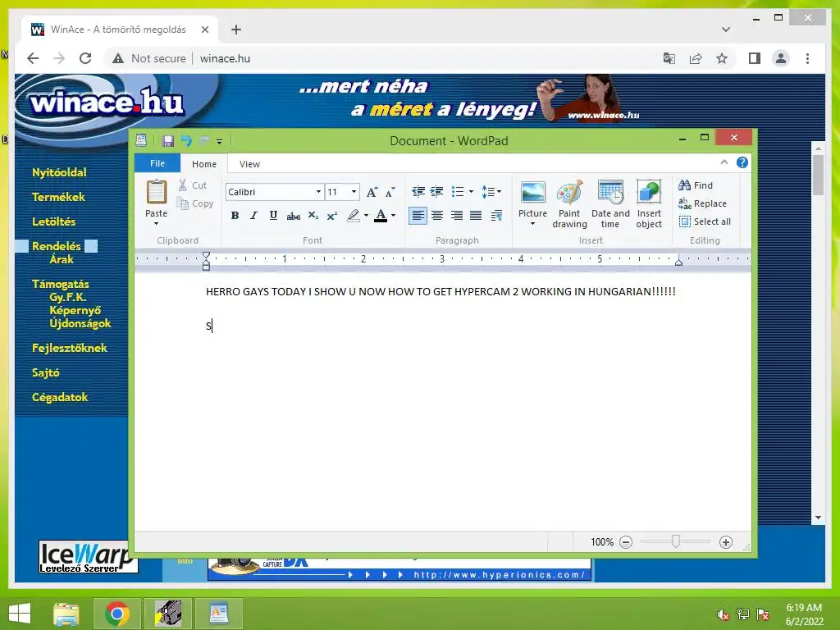This screenshot has height=630, width=840.
Task: Open the font color dropdown arrow
Action: tap(393, 216)
